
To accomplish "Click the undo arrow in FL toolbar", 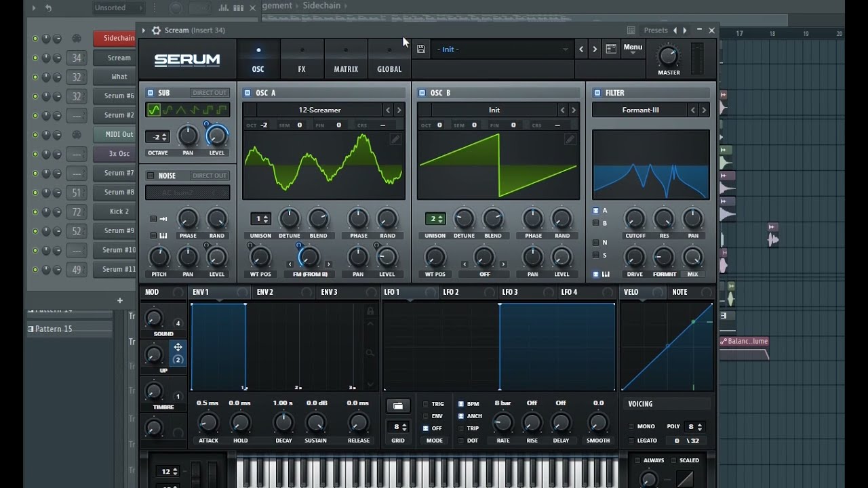I will click(x=48, y=7).
